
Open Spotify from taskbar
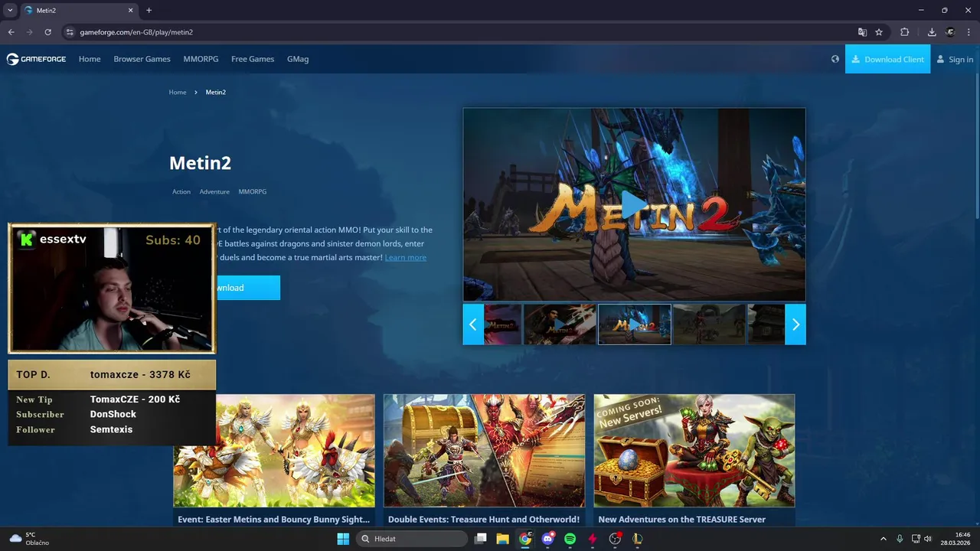570,539
